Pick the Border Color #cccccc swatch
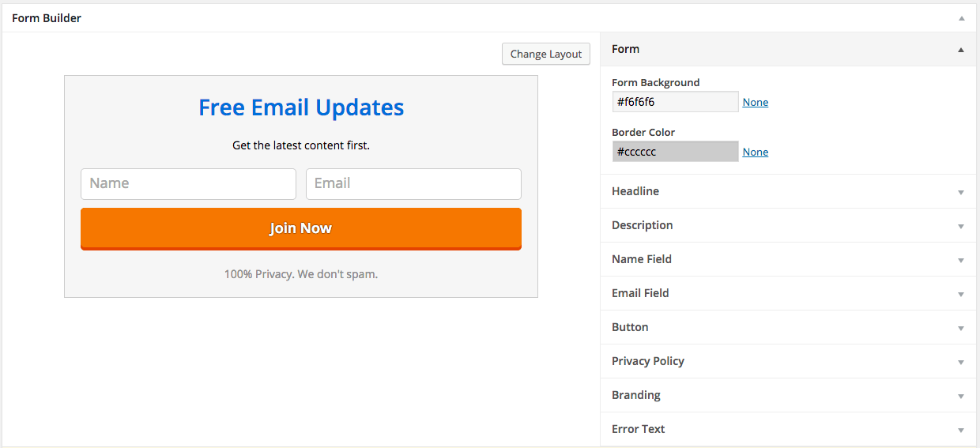The image size is (980, 448). click(x=675, y=152)
